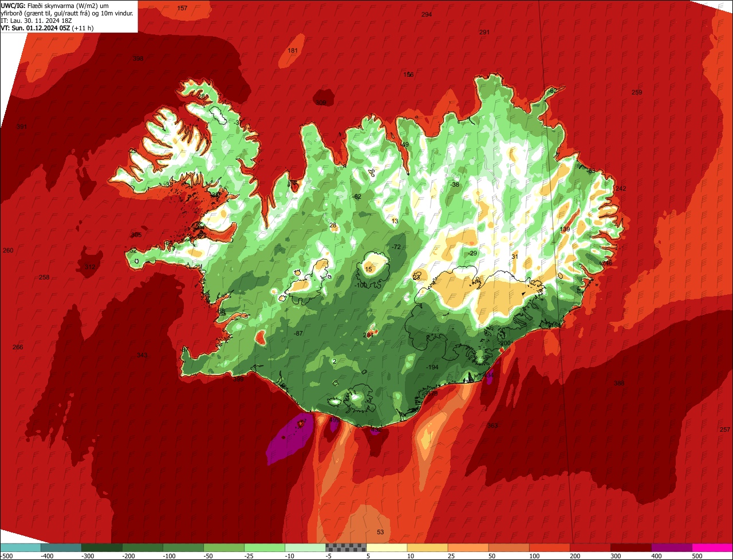Screen dimensions: 733x560
Task: Click the map value '13'
Action: click(395, 221)
